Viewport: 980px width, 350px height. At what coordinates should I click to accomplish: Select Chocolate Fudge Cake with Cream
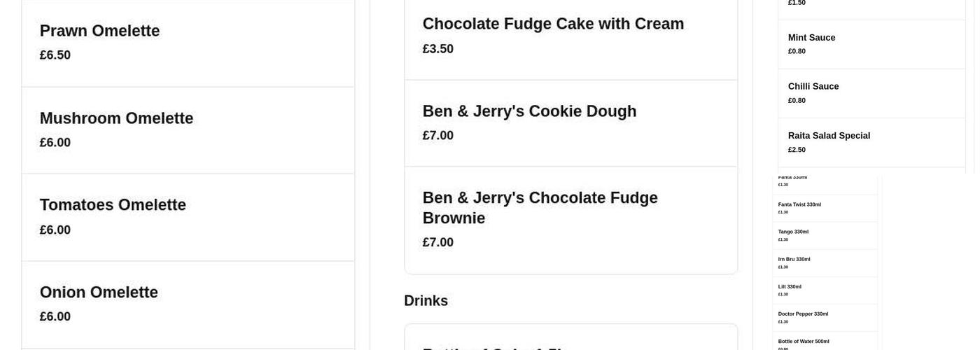coord(553,24)
